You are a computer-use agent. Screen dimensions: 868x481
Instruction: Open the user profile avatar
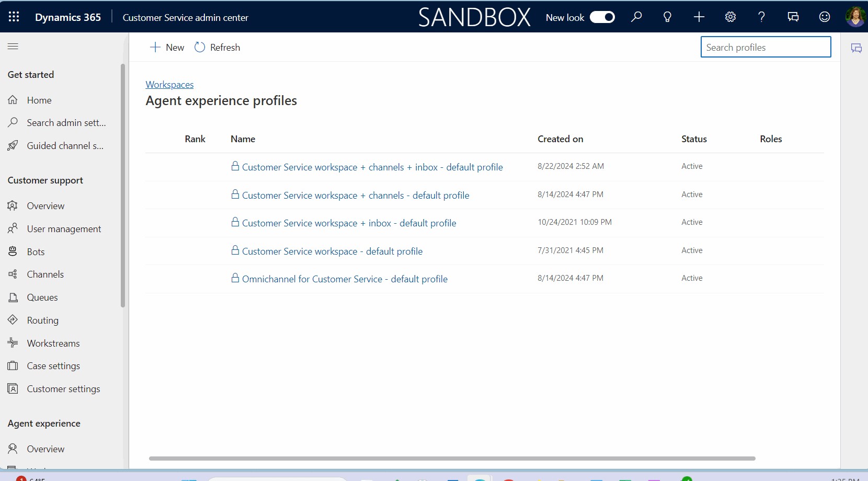click(855, 17)
